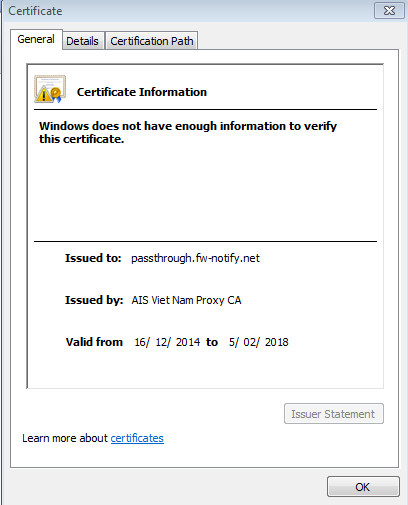Open the Certification Path tab

pos(152,41)
